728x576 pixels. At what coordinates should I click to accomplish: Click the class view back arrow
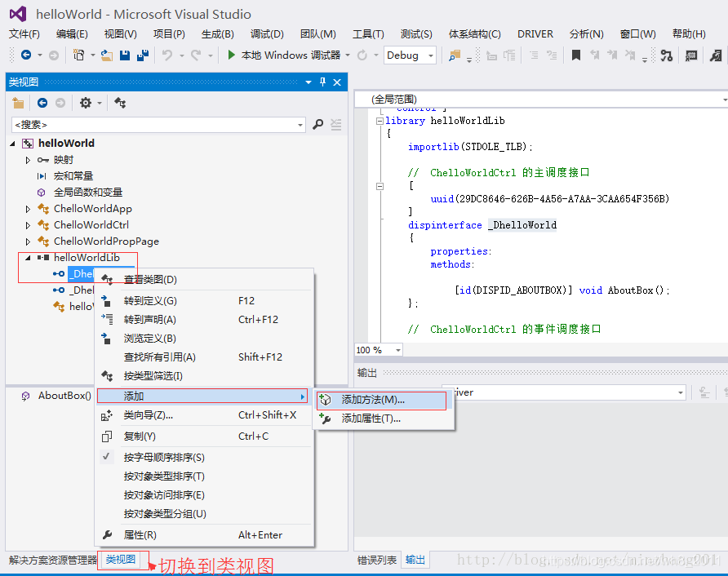coord(42,103)
